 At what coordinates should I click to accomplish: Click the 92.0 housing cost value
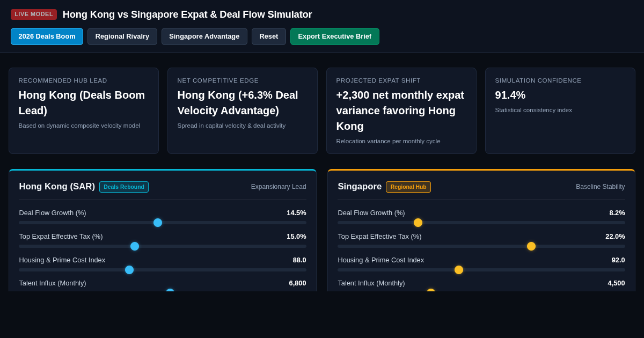pos(618,260)
